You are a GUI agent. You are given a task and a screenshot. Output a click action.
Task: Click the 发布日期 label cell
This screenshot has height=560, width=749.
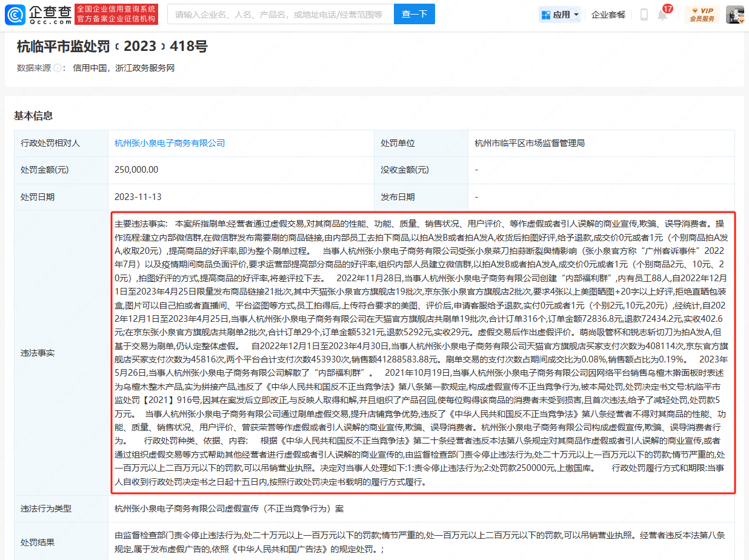[x=421, y=197]
